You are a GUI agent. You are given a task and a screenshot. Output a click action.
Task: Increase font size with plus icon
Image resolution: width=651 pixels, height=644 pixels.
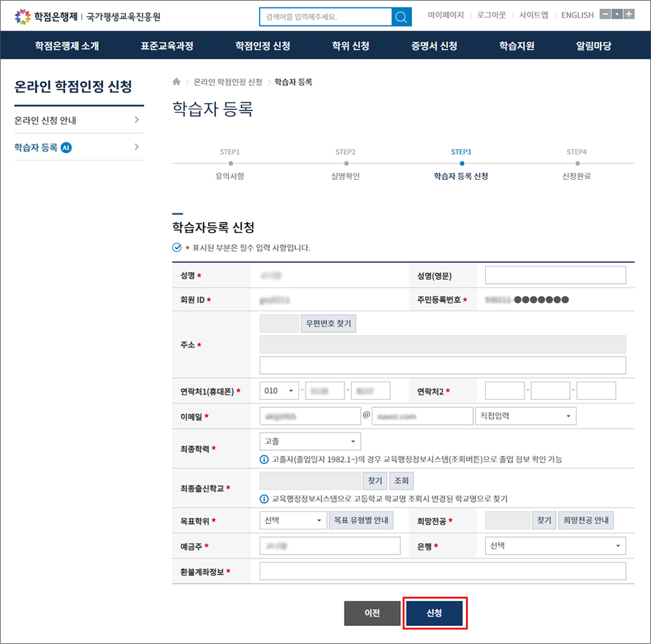[629, 14]
